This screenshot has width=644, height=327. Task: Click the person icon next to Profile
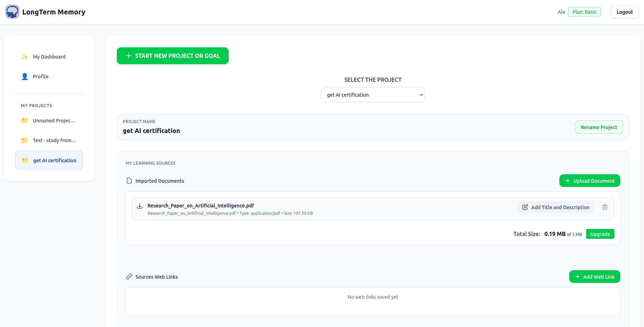click(25, 76)
